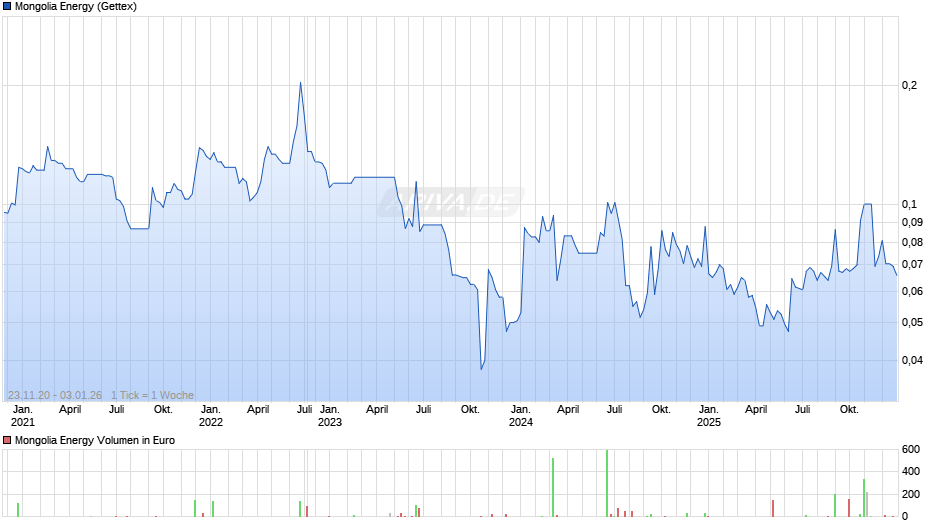
Task: Click the date range '23.11.20 - 03.01.26' text
Action: [x=55, y=395]
